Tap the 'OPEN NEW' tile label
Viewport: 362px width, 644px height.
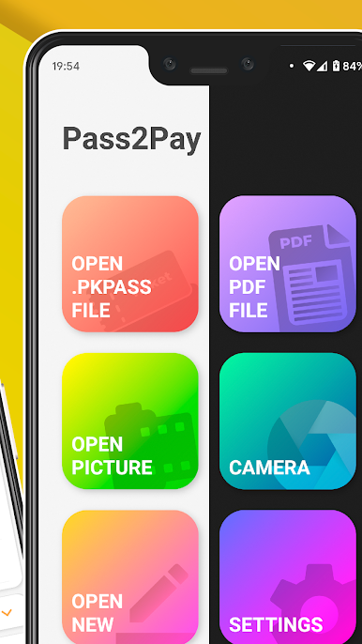tap(98, 613)
